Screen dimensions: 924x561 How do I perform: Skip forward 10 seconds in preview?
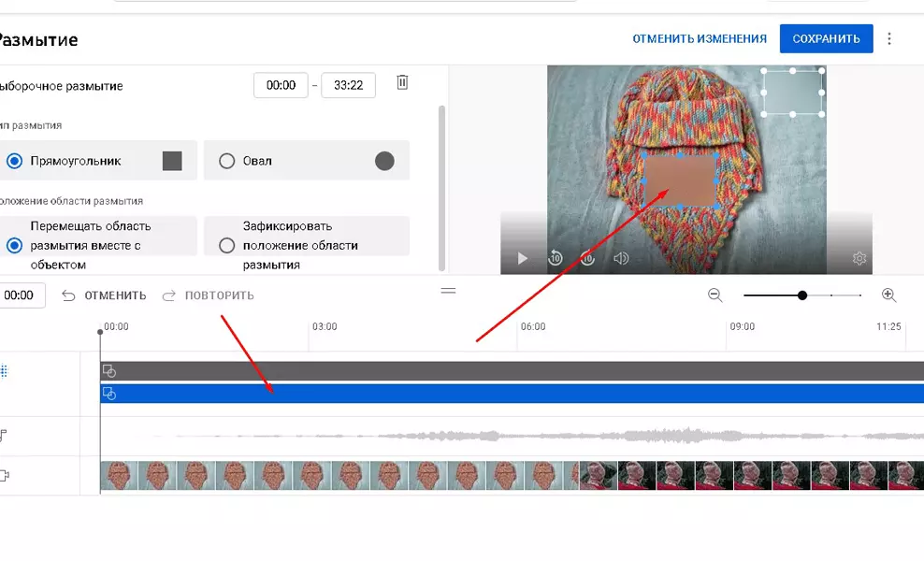(587, 258)
